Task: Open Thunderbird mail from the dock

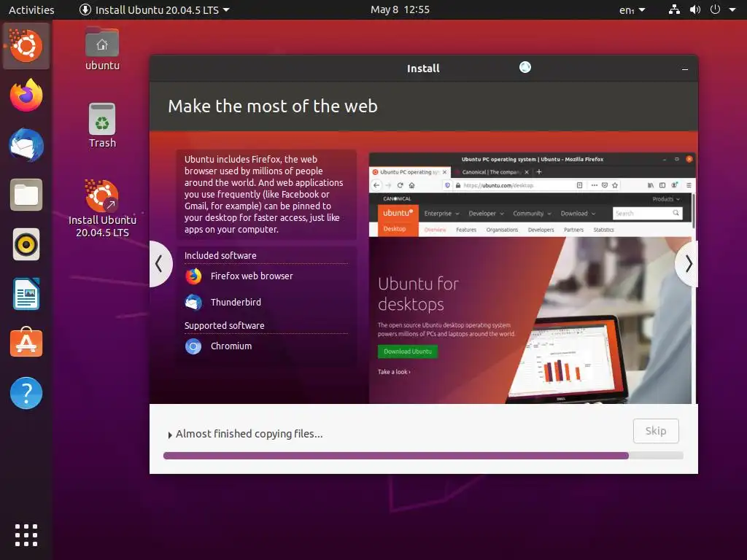Action: tap(26, 145)
